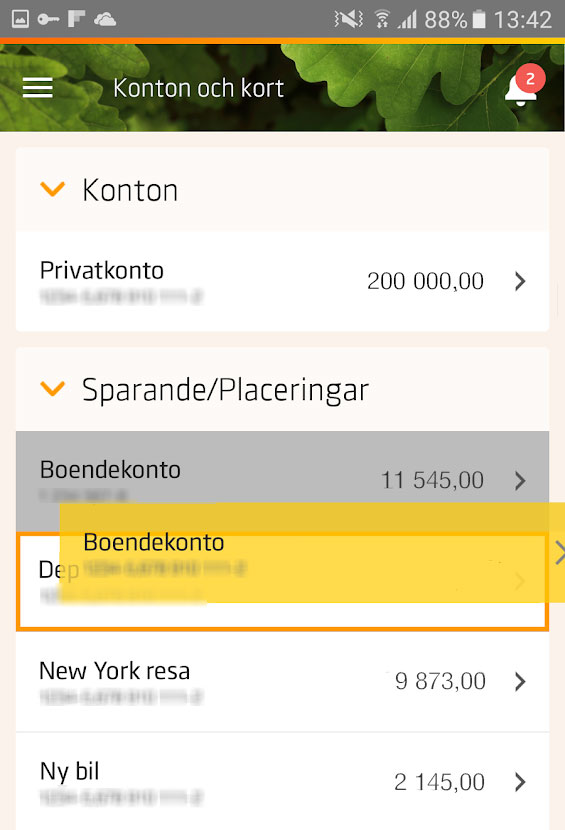Tap the Wi-Fi signal icon
This screenshot has height=830, width=565.
click(381, 20)
